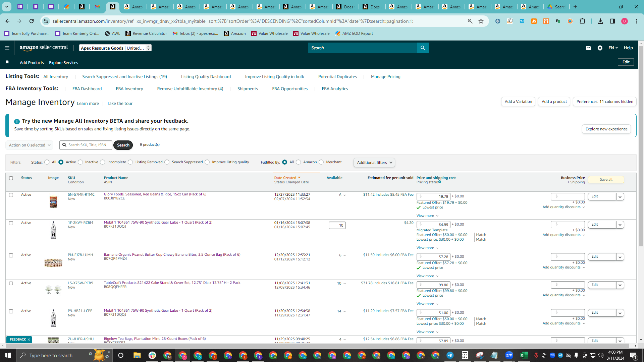
Task: Open Telegram from the taskbar
Action: pyautogui.click(x=450, y=355)
